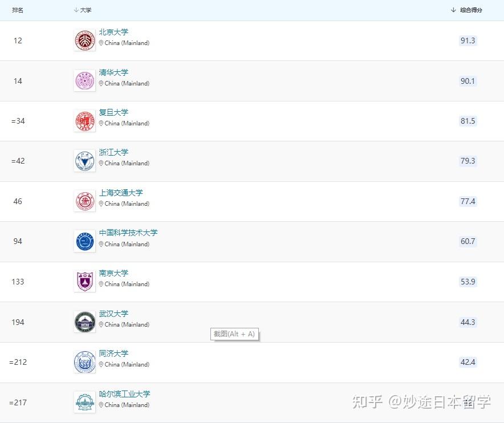504x423 pixels.
Task: Click rank 46 for 上海交通大学
Action: point(18,201)
